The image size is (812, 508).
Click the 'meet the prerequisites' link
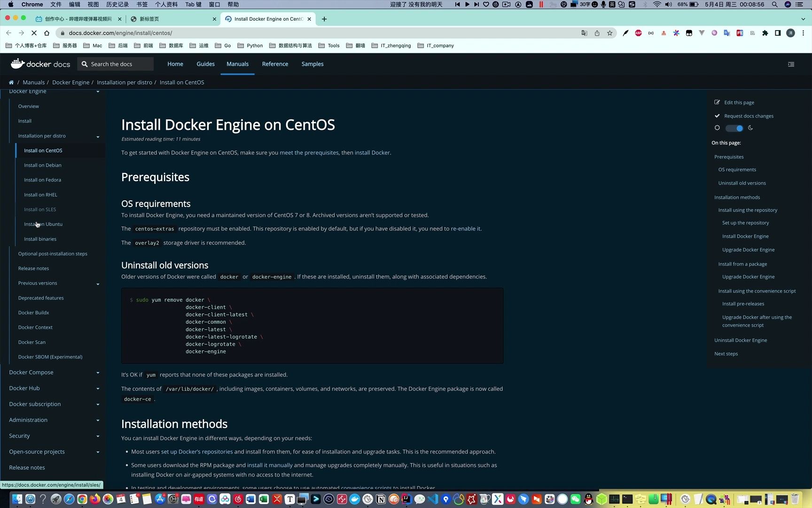[x=309, y=152]
